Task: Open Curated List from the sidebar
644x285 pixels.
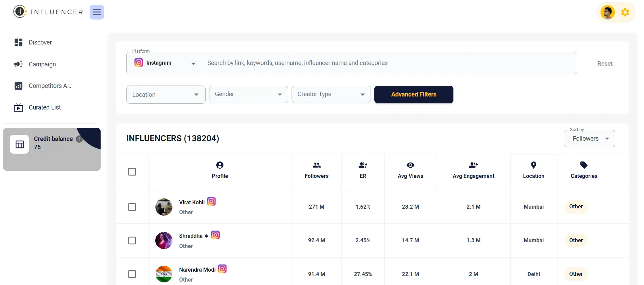Action: (44, 107)
